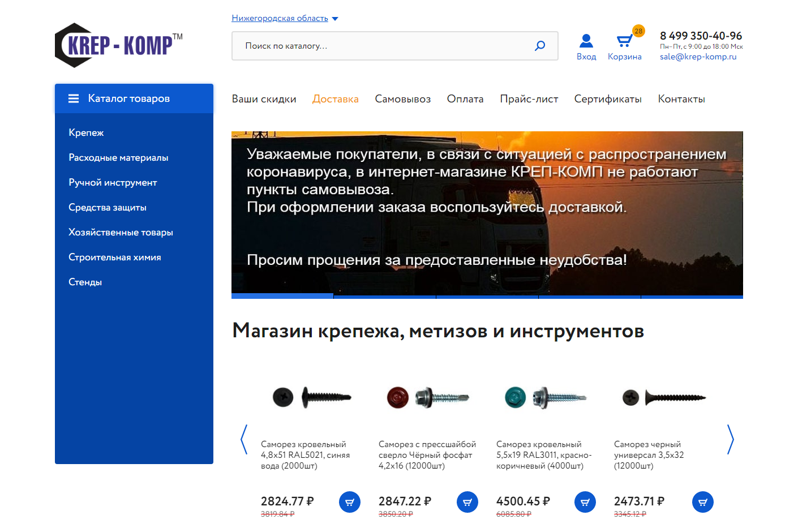This screenshot has height=532, width=798.
Task: Open the hamburger menu in Каталог товаров
Action: [73, 98]
